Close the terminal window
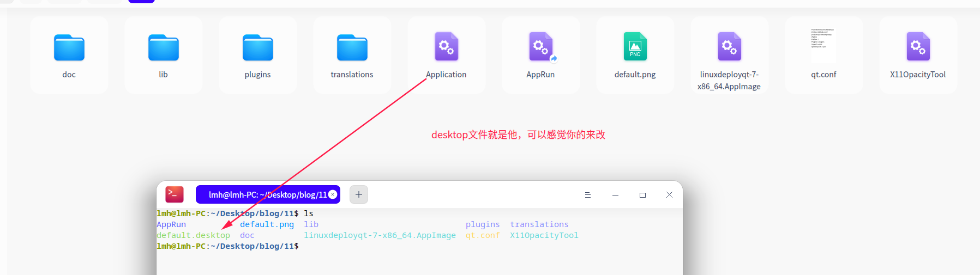Image resolution: width=980 pixels, height=275 pixels. pyautogui.click(x=669, y=195)
